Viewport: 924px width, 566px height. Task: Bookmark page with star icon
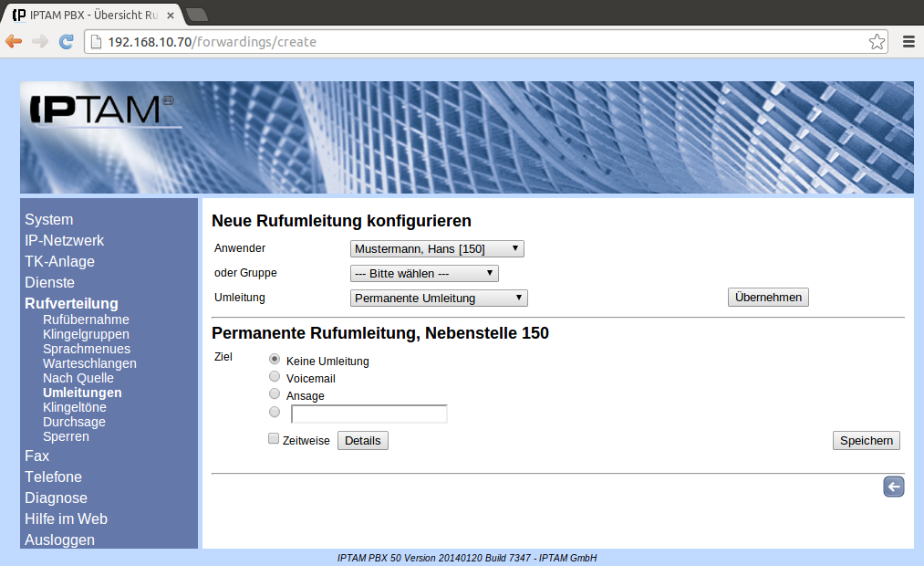point(876,42)
